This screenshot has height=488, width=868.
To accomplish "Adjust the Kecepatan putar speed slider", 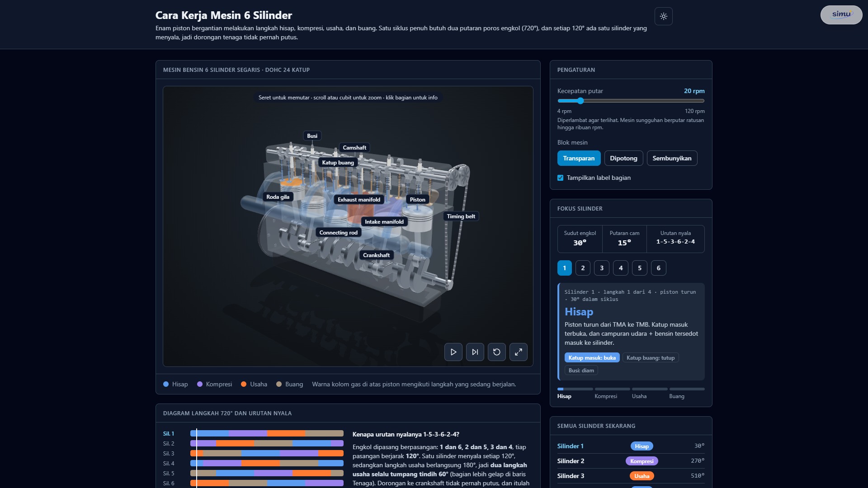I will (x=631, y=101).
